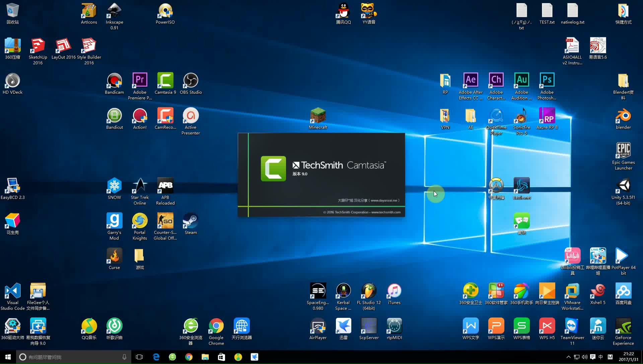Open Adobe Premiere Pro shortcut
Screen dimensions: 643x364
pos(140,86)
